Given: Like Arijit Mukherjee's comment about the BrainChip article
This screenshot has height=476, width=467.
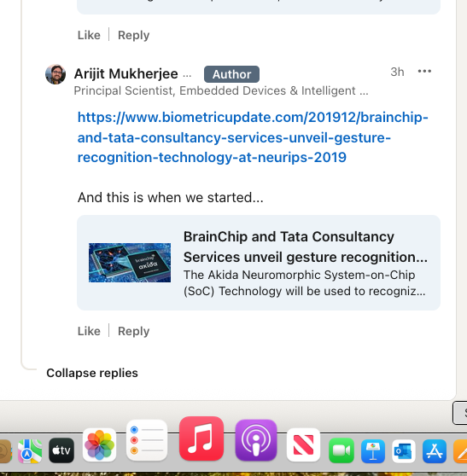Looking at the screenshot, I should click(x=89, y=331).
